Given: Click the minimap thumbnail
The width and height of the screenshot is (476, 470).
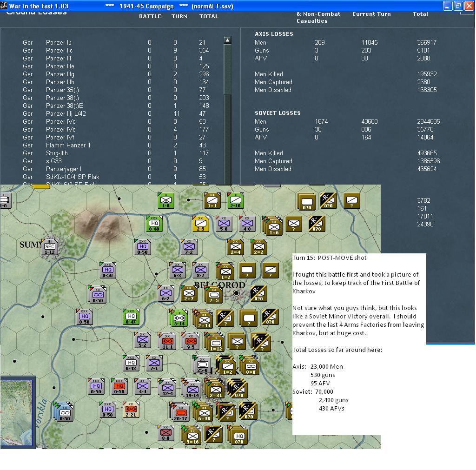Looking at the screenshot, I should coord(16,413).
